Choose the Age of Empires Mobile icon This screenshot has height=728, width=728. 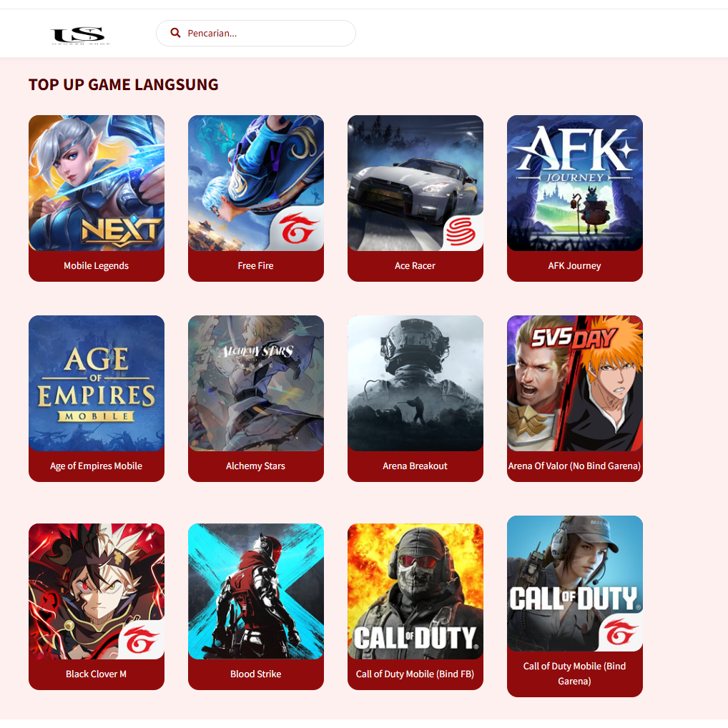[x=97, y=383]
